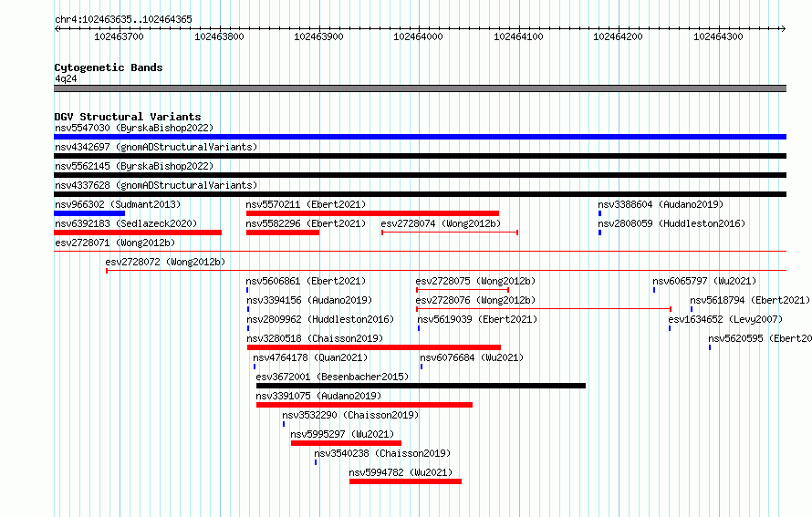Select nsv3532290 (Chaisson2019) label

pyautogui.click(x=350, y=415)
